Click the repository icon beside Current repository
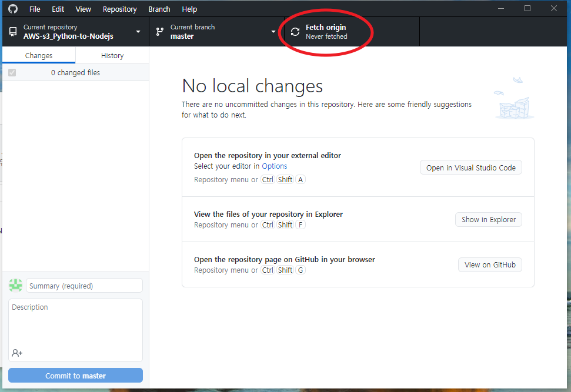This screenshot has width=571, height=392. pyautogui.click(x=13, y=32)
